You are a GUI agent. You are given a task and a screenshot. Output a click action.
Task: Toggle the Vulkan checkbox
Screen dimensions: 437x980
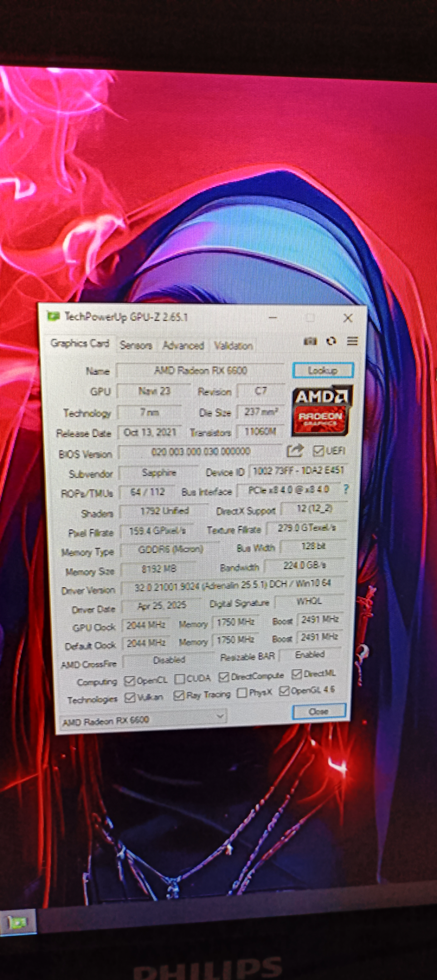point(130,697)
